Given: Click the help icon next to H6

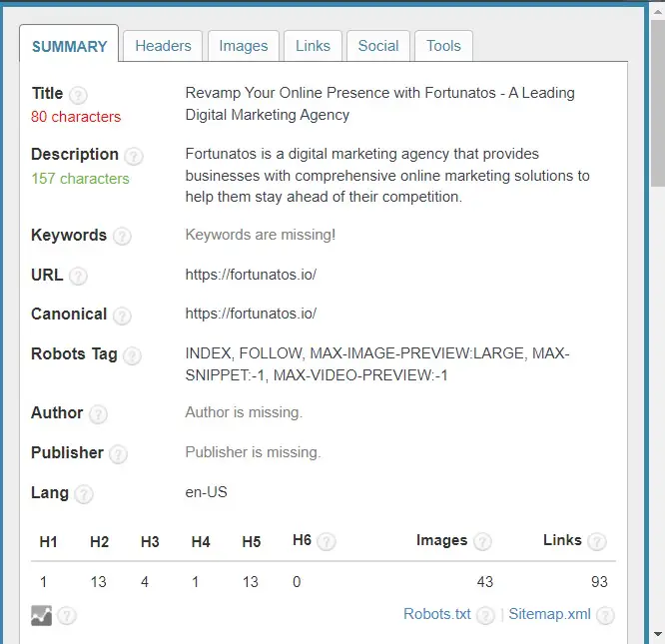Looking at the screenshot, I should click(x=327, y=542).
